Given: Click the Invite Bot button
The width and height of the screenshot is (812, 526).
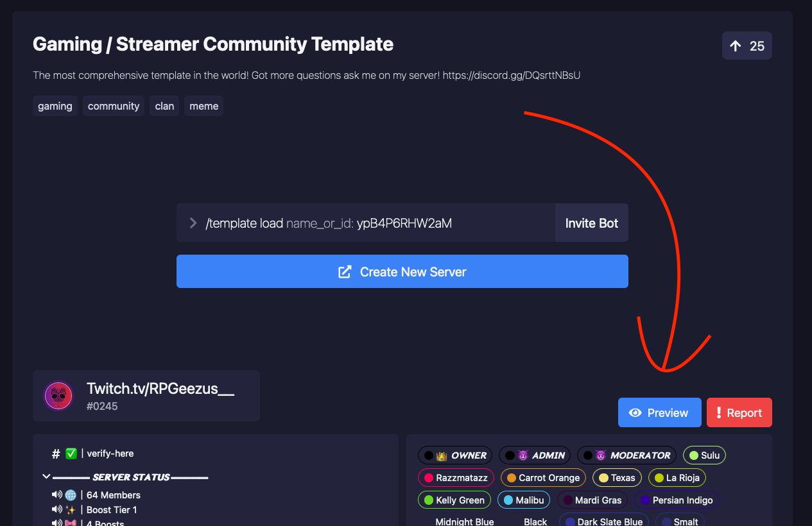Looking at the screenshot, I should point(592,223).
